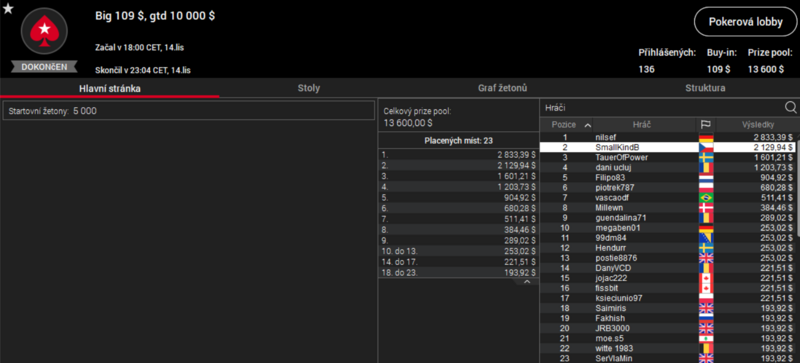Click the flag beside Filipo83

(706, 178)
